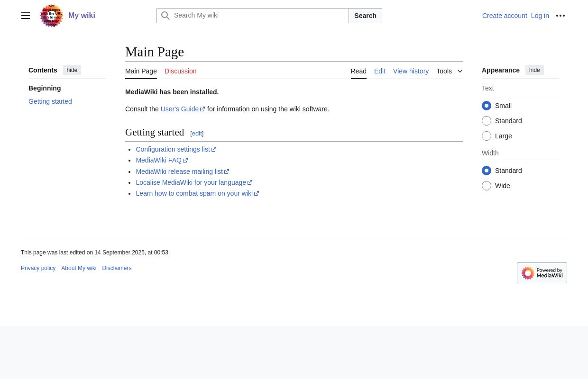The width and height of the screenshot is (588, 379).
Task: Open the personal tools ellipsis menu
Action: 560,16
